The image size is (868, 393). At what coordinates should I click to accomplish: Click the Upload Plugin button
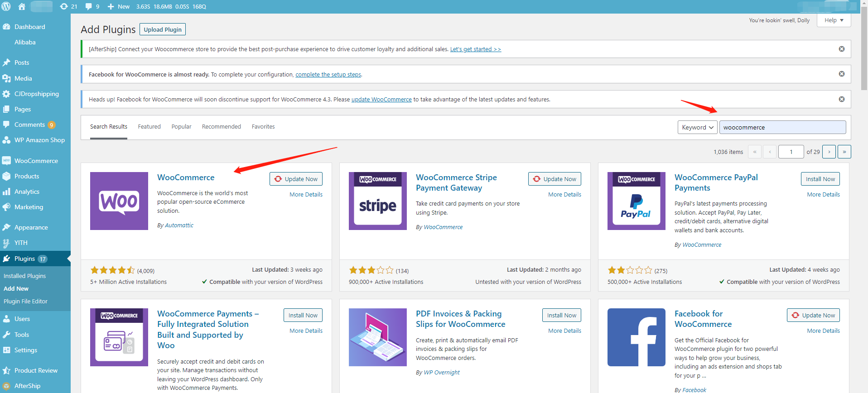tap(163, 29)
